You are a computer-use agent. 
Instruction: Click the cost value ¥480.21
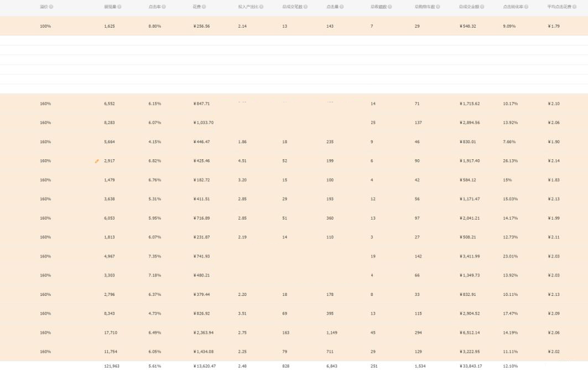pyautogui.click(x=202, y=275)
